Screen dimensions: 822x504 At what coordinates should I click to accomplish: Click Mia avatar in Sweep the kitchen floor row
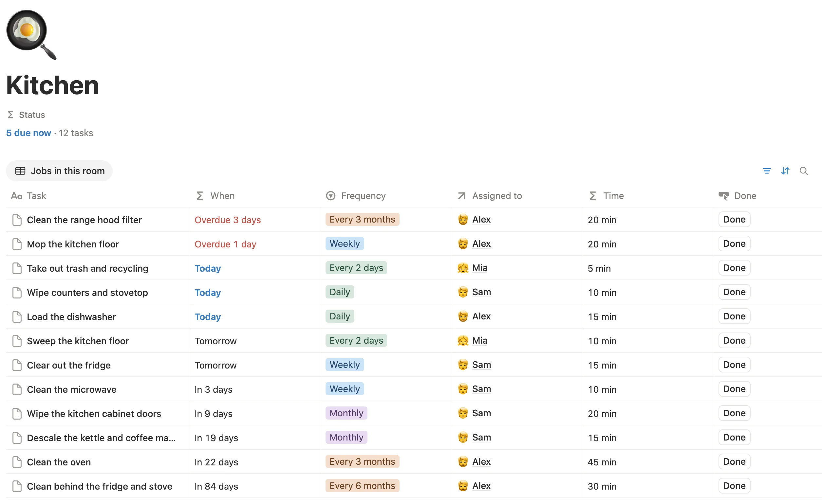(463, 341)
